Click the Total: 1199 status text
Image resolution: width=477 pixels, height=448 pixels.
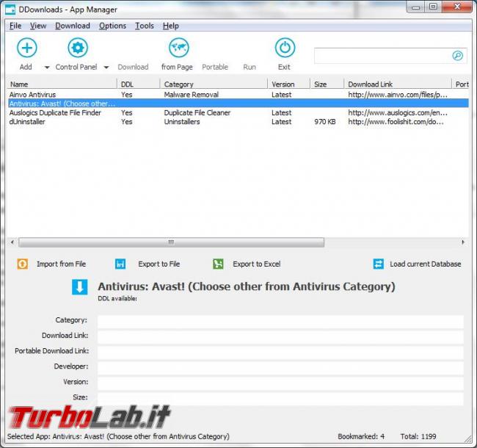pos(418,436)
